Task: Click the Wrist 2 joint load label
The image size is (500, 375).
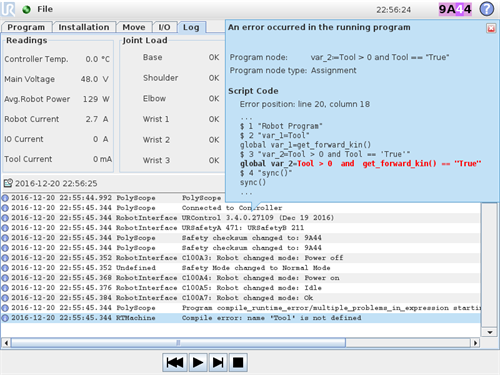Action: click(x=156, y=140)
